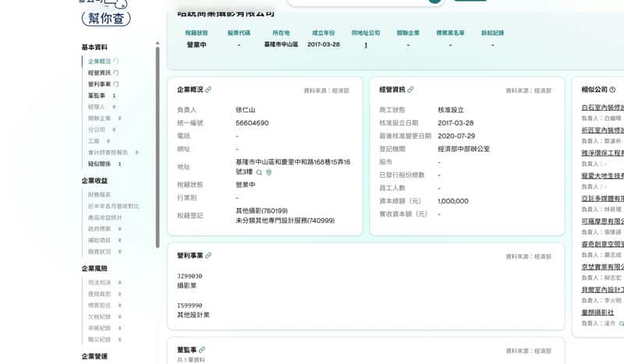This screenshot has width=624, height=364.
Task: Click the 幫你查 logo
Action: [x=105, y=17]
